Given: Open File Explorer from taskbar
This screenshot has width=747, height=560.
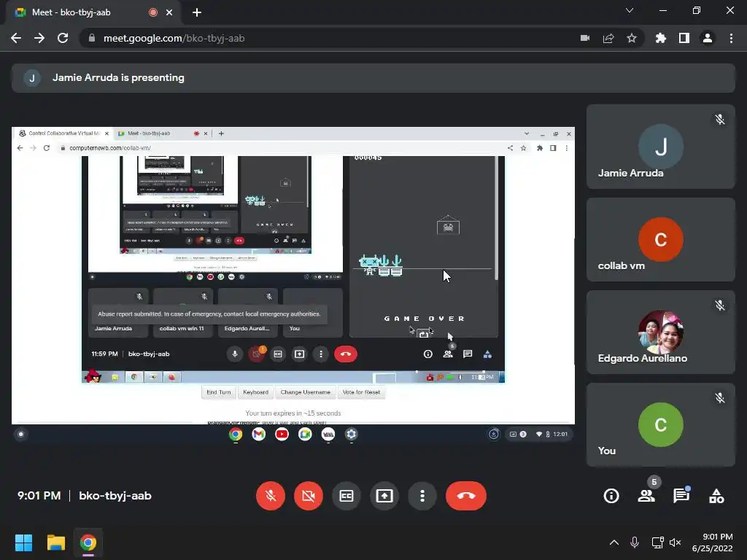Looking at the screenshot, I should point(55,542).
